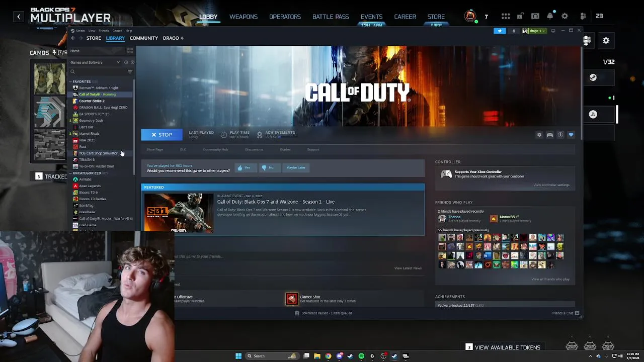
Task: Click the Library Home button
Action: (97, 51)
